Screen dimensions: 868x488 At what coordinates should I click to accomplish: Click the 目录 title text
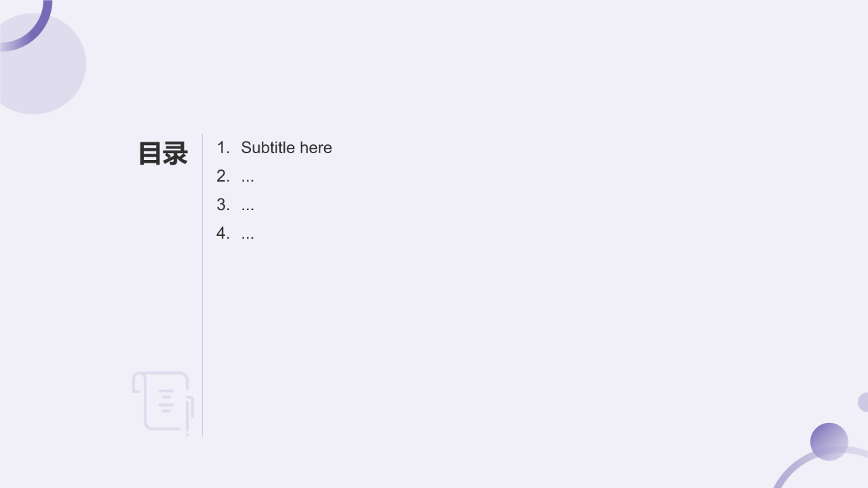pos(163,154)
